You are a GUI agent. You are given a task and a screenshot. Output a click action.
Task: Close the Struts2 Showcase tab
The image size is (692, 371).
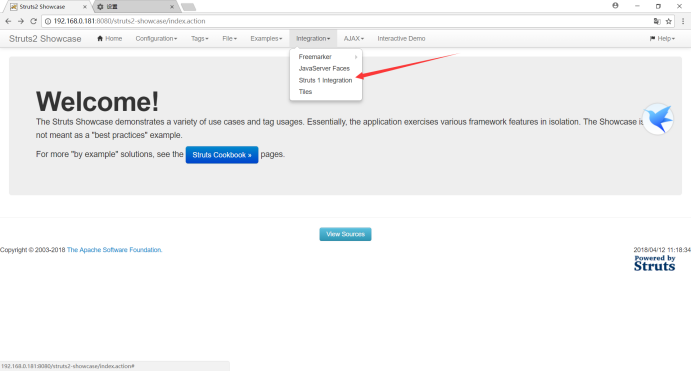coord(85,7)
